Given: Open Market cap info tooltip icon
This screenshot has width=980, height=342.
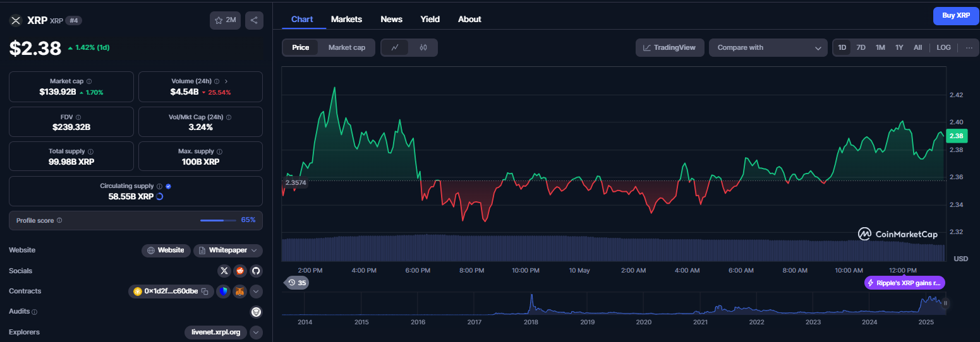Looking at the screenshot, I should (88, 81).
